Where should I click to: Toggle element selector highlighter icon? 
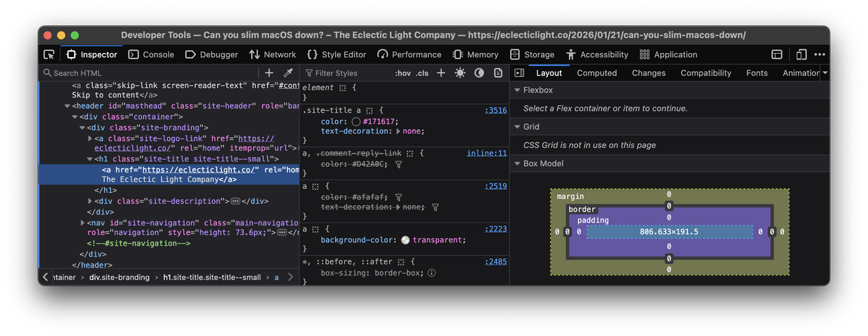point(342,88)
